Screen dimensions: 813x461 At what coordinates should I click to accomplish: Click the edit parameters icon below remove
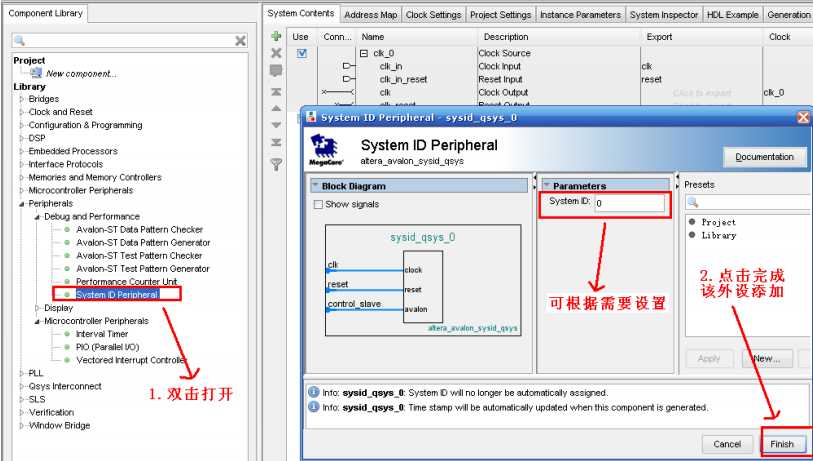coord(276,71)
